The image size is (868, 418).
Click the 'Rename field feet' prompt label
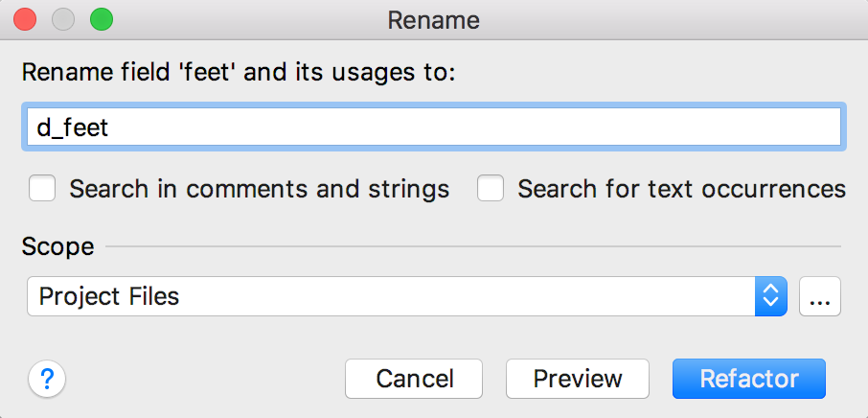[x=238, y=73]
